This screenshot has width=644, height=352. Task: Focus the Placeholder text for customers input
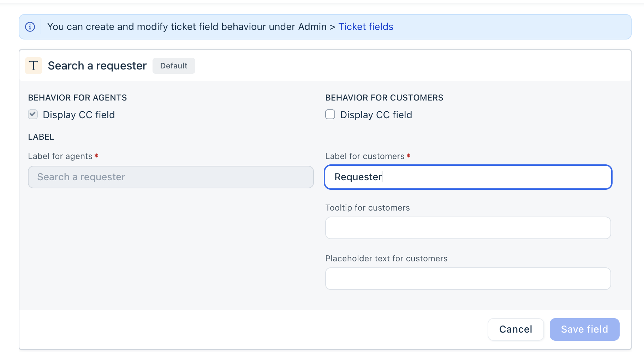468,279
